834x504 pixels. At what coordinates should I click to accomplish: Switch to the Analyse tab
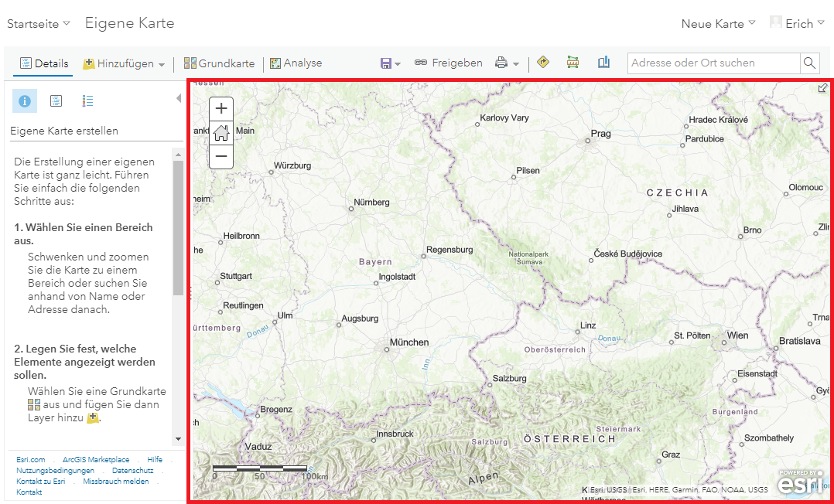(x=296, y=63)
